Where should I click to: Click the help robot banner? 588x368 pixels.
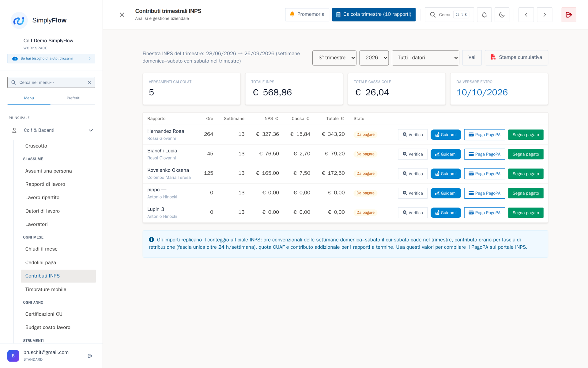51,59
